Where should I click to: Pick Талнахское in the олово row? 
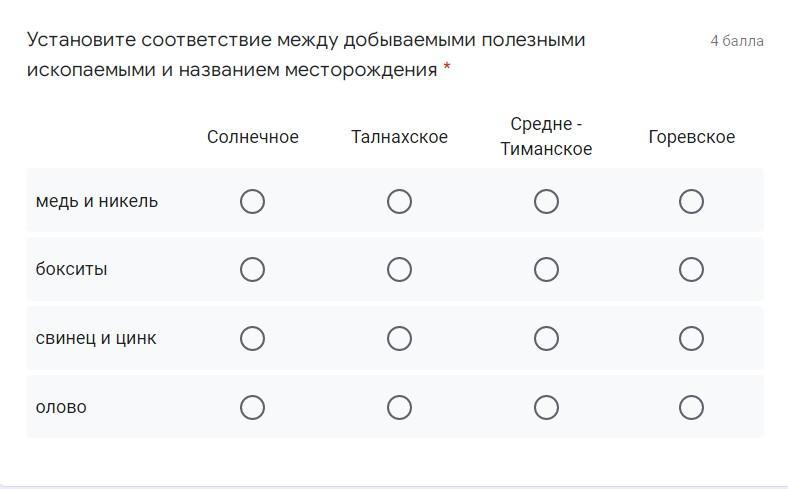coord(399,407)
